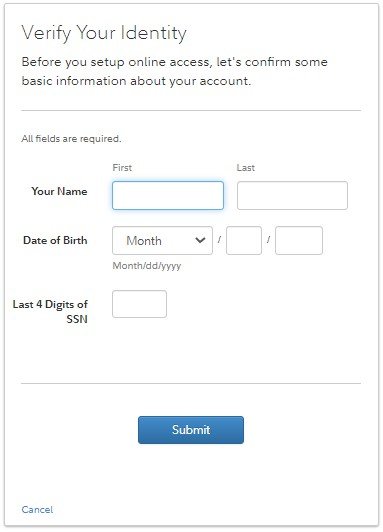Select the Last name text box
The image size is (383, 532).
[292, 195]
